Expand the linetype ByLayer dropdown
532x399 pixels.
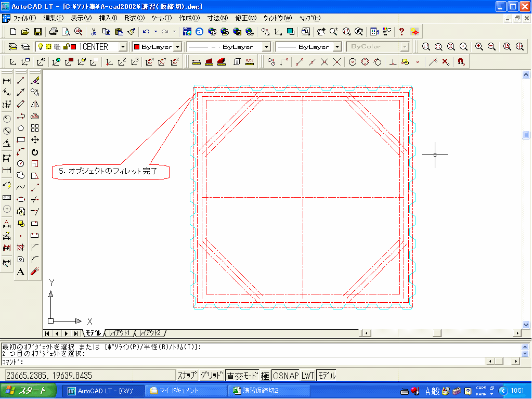(x=267, y=46)
